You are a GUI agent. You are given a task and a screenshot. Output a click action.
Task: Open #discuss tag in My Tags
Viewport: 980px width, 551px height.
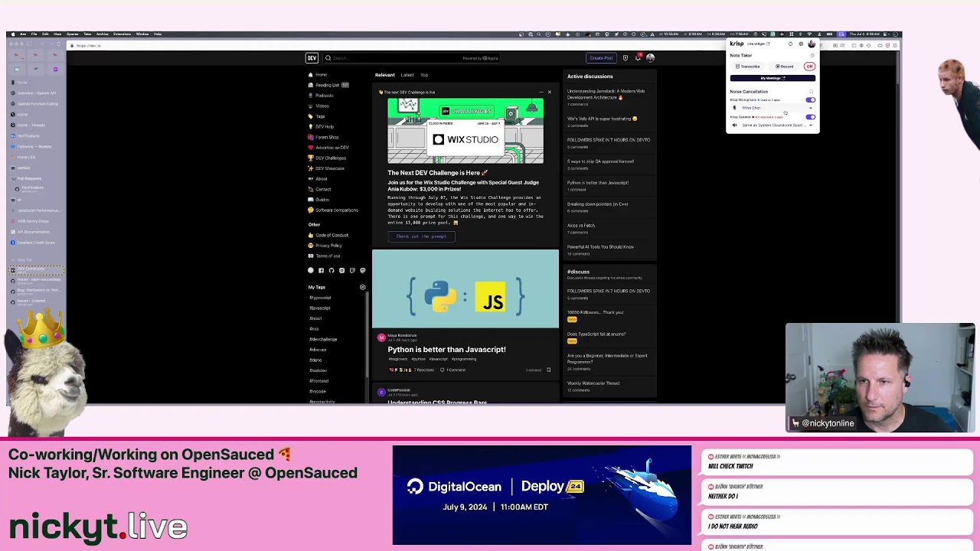tap(318, 350)
